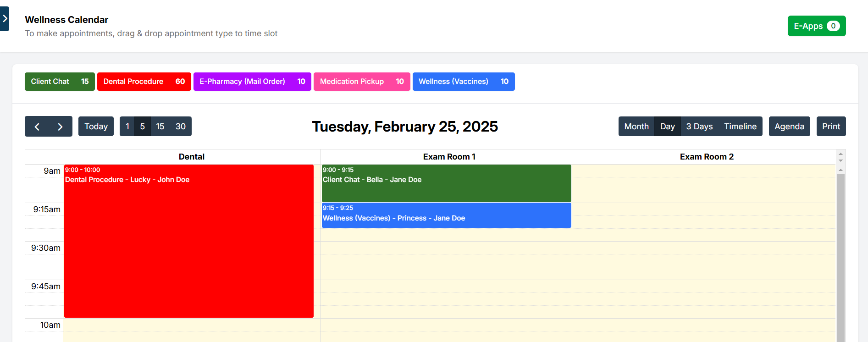Switch to Timeline view
This screenshot has height=342, width=868.
(740, 127)
